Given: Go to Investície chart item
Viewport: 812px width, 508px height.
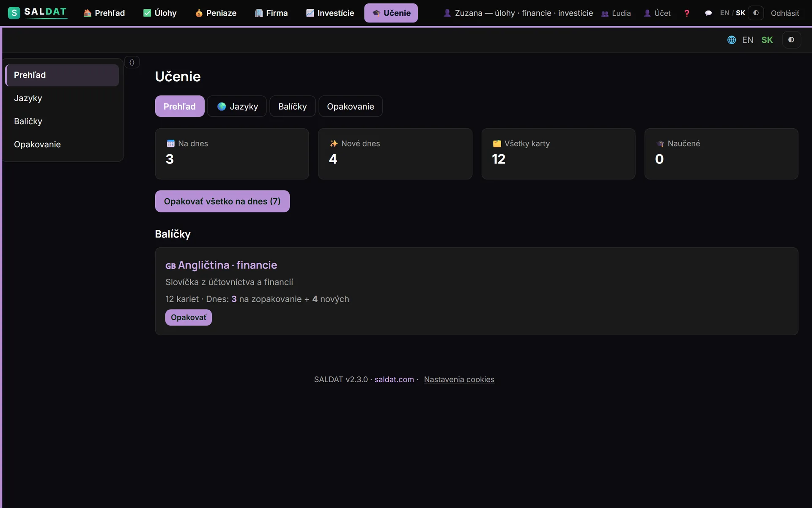Looking at the screenshot, I should pyautogui.click(x=330, y=13).
